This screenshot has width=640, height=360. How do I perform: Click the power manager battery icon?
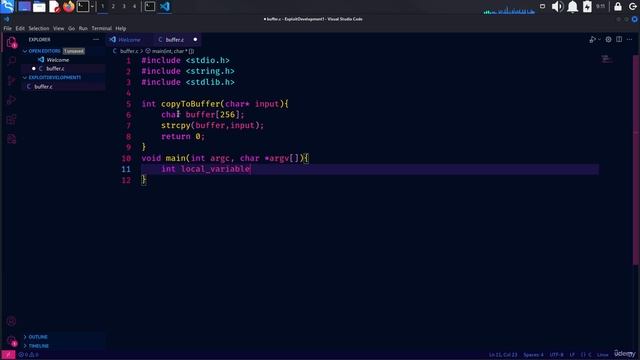coord(587,7)
